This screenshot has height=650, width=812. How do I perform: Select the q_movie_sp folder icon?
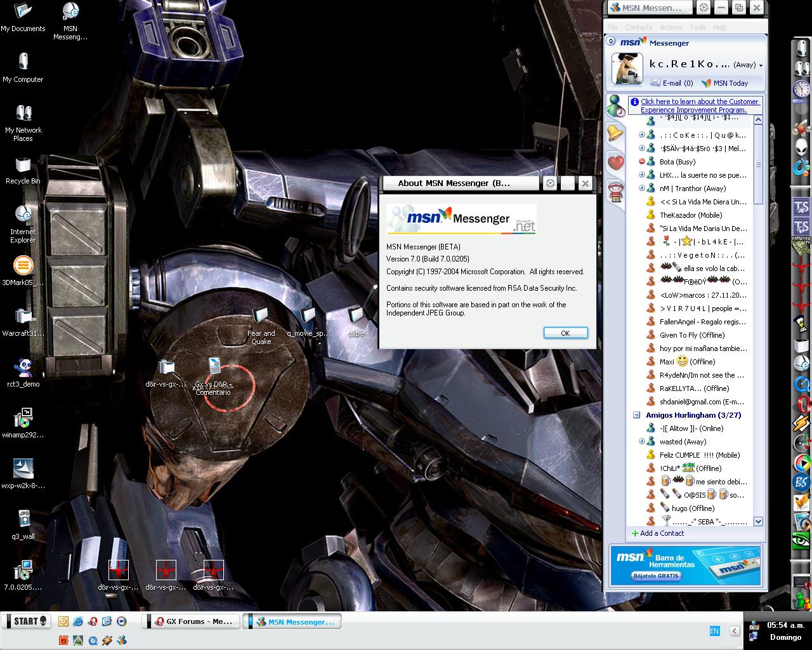(308, 322)
